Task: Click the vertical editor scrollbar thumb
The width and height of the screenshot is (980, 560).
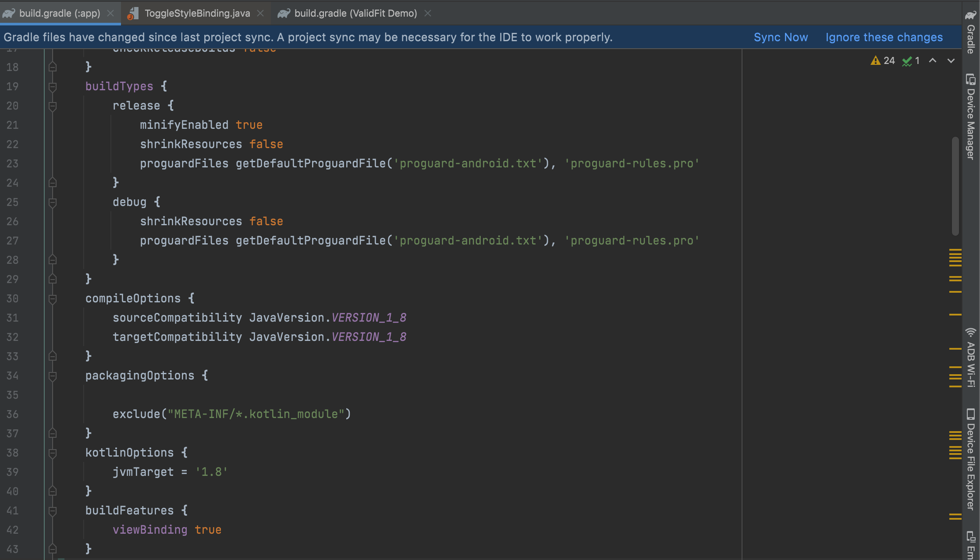Action: [955, 186]
